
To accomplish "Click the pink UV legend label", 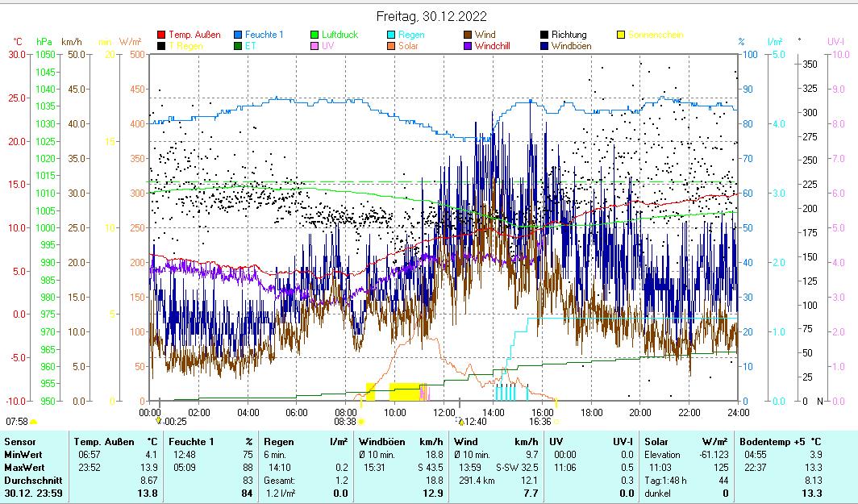I will pyautogui.click(x=327, y=47).
